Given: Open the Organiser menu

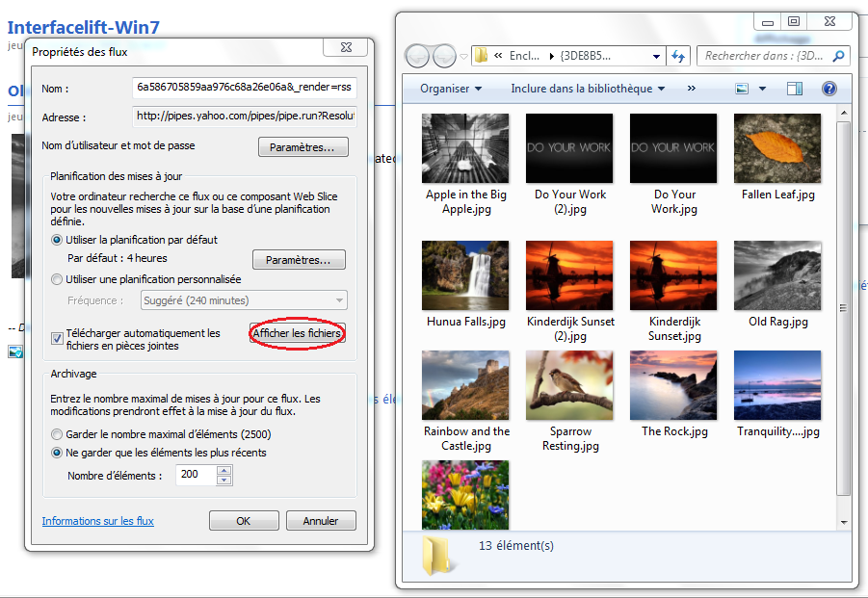Looking at the screenshot, I should 451,89.
